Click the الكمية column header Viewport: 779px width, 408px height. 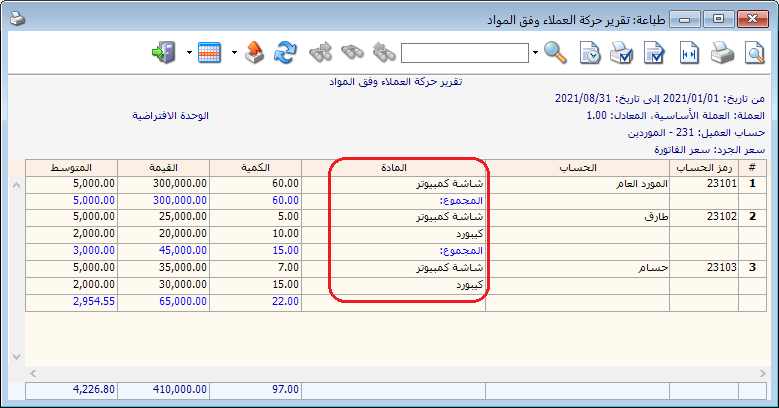[x=255, y=168]
